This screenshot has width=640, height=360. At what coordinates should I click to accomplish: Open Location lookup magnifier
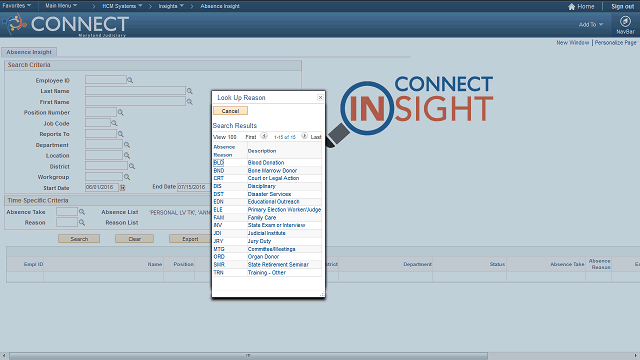pyautogui.click(x=127, y=156)
